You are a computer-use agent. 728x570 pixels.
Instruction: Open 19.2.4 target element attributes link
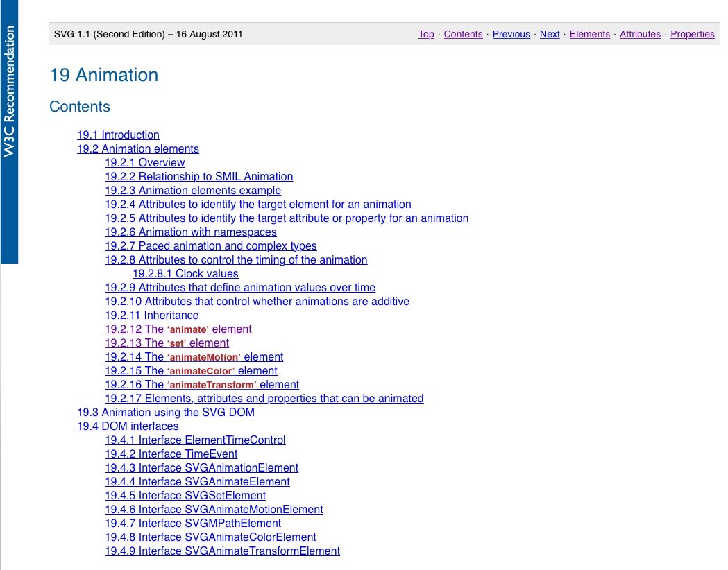[258, 205]
